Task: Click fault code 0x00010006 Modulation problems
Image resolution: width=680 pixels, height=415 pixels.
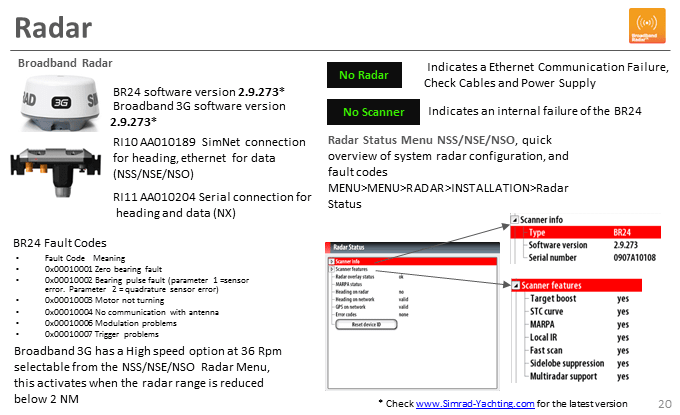Action: pyautogui.click(x=111, y=323)
